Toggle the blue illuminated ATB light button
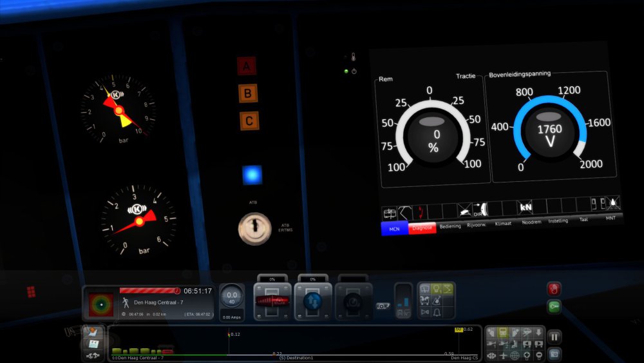Viewport: 644px width, 363px height. pos(252,175)
